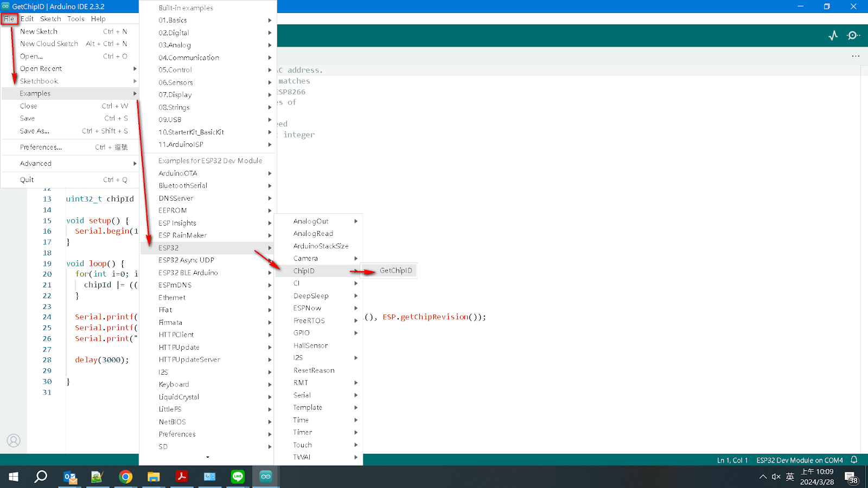
Task: Expand the HTTPClient examples submenu
Action: click(208, 335)
